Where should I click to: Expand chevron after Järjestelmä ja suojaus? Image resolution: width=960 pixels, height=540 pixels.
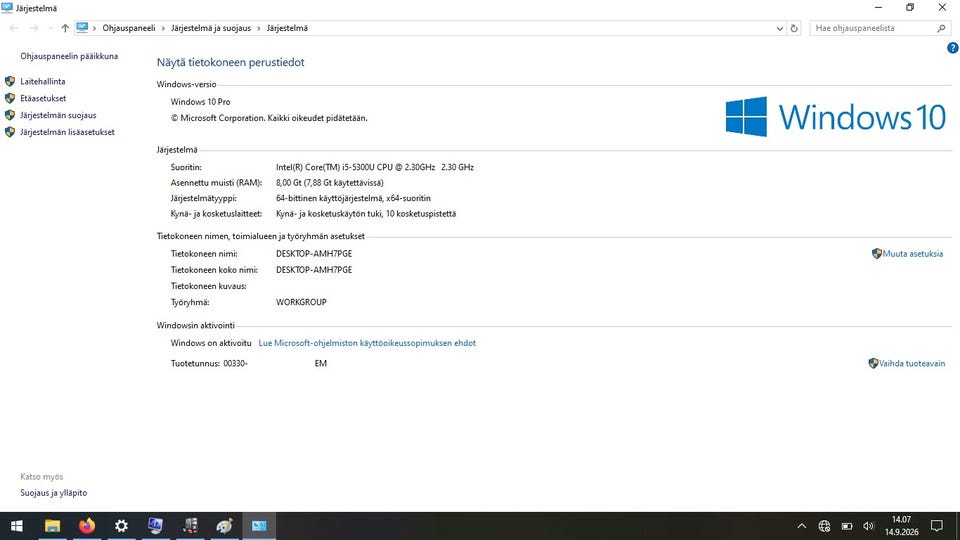258,28
